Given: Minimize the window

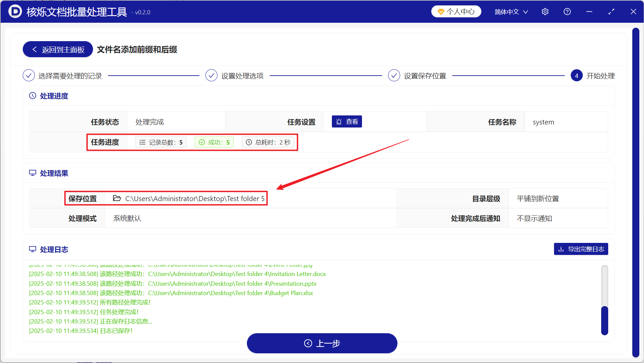Looking at the screenshot, I should (589, 12).
